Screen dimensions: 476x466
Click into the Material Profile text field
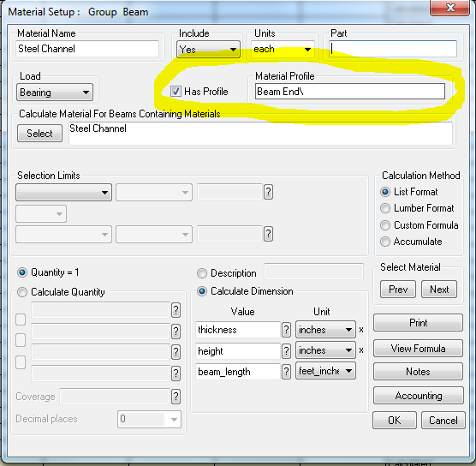(350, 92)
